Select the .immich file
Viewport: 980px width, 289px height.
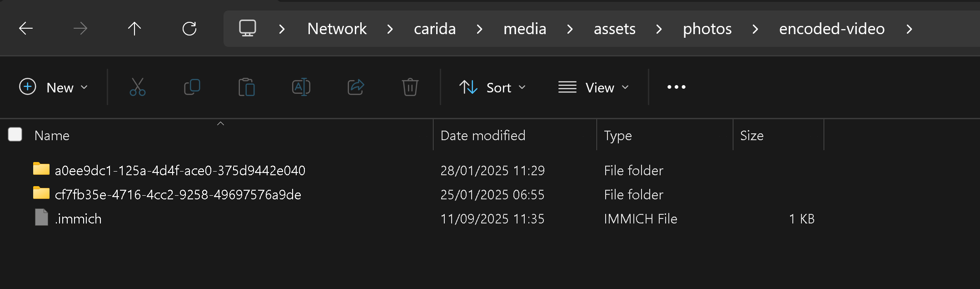(x=78, y=219)
